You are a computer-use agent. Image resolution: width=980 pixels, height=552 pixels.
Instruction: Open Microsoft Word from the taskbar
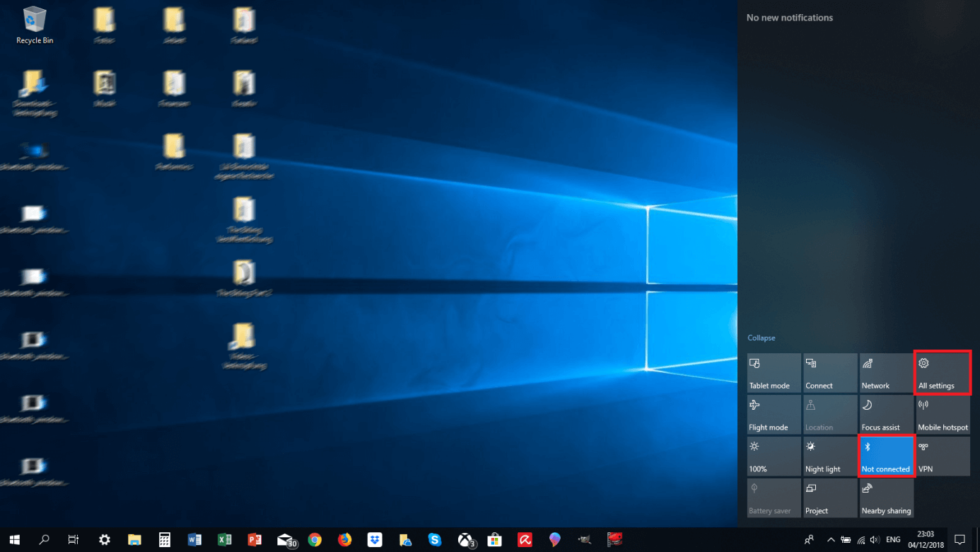pyautogui.click(x=194, y=539)
